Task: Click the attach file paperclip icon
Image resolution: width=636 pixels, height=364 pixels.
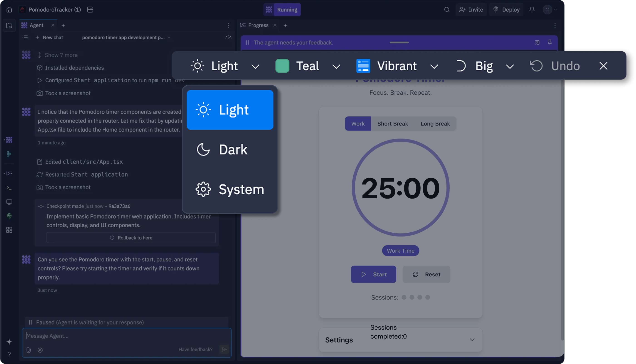Action: click(x=29, y=350)
